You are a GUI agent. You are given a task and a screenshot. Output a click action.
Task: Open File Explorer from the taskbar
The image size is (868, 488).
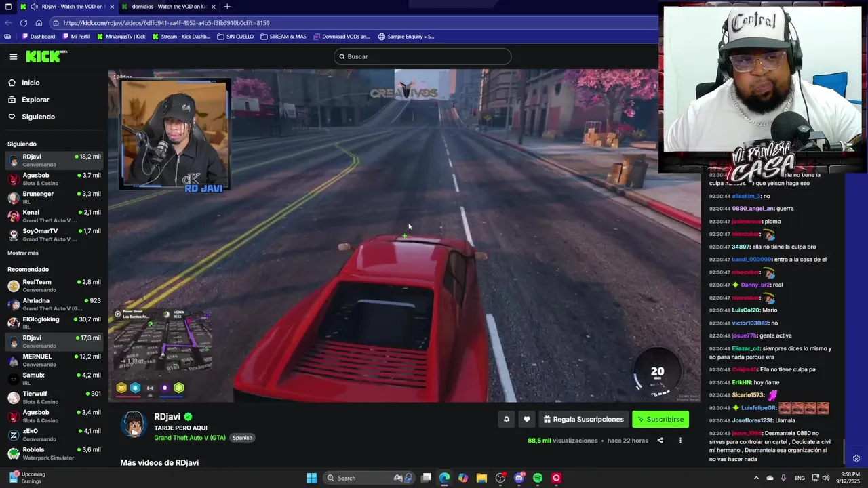481,478
